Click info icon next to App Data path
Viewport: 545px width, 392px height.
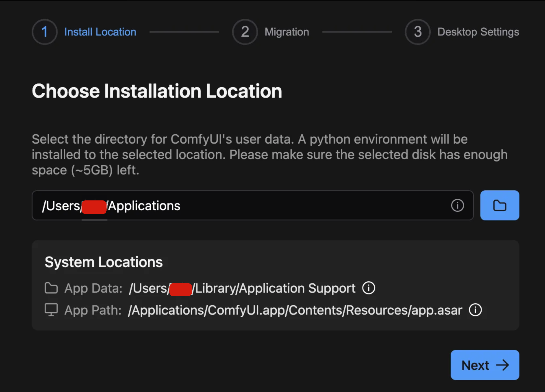[x=369, y=288]
